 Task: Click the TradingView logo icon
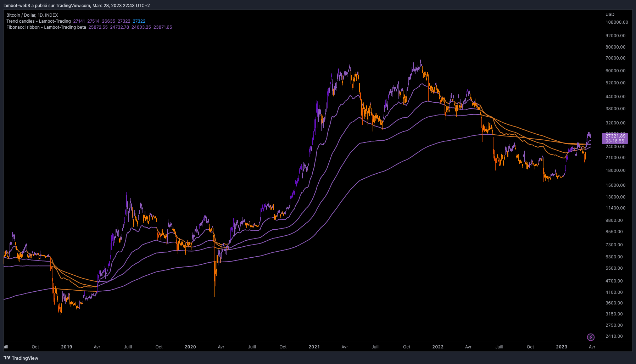click(7, 358)
